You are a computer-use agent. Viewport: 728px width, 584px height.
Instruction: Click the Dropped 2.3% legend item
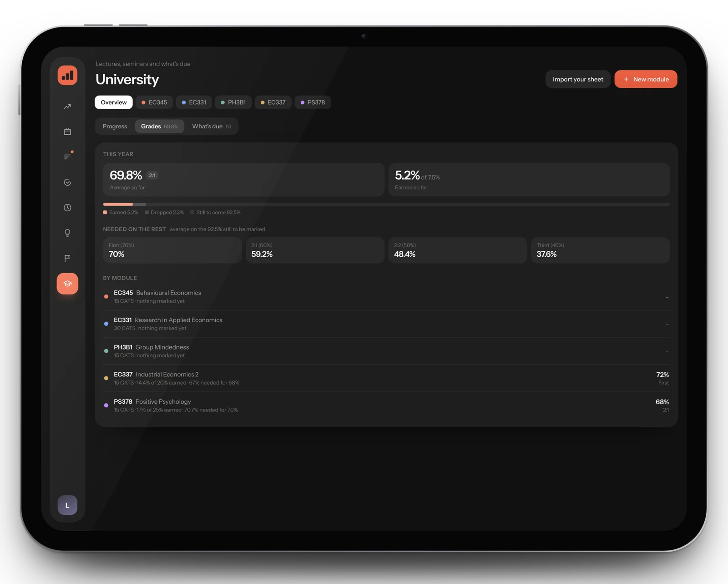164,213
